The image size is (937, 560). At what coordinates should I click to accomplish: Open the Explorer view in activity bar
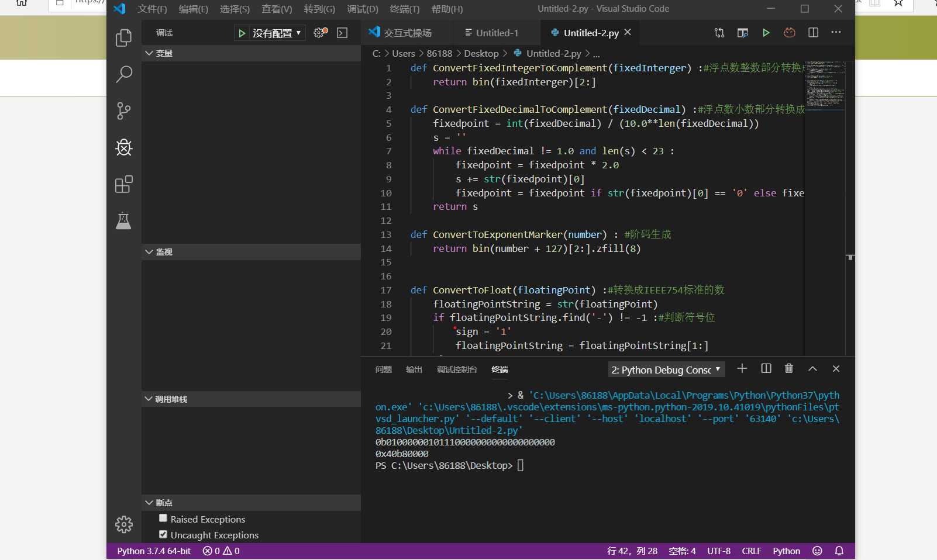coord(123,38)
